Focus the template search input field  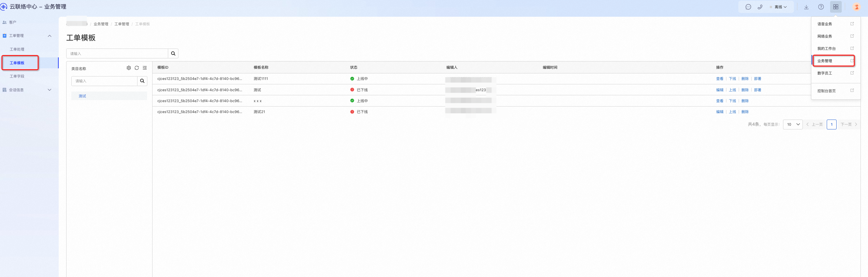[117, 54]
